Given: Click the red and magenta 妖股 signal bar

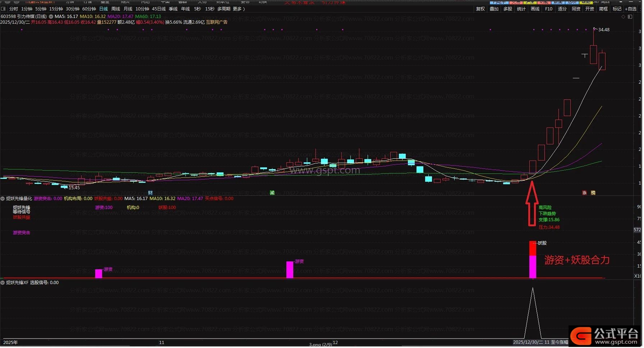Looking at the screenshot, I should pos(533,259).
